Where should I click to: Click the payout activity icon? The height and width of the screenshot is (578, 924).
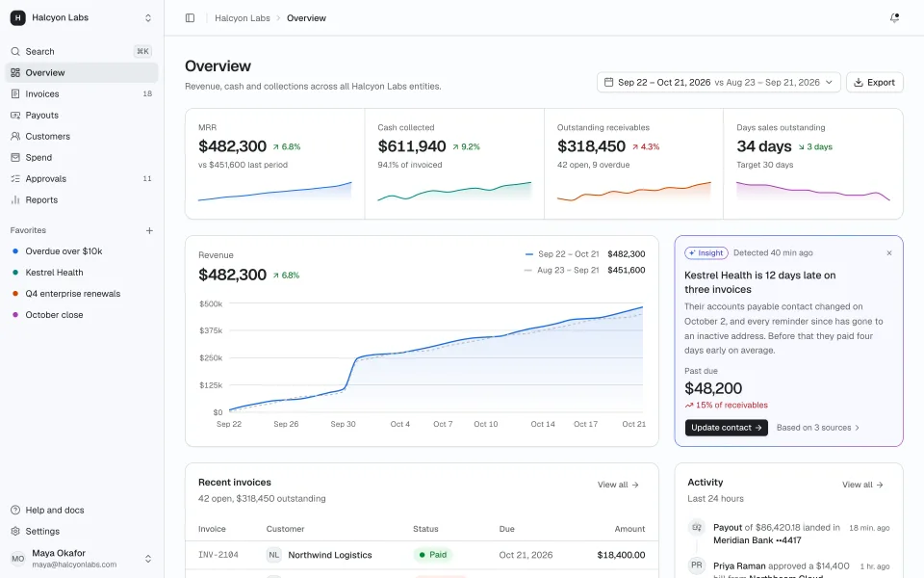tap(697, 527)
